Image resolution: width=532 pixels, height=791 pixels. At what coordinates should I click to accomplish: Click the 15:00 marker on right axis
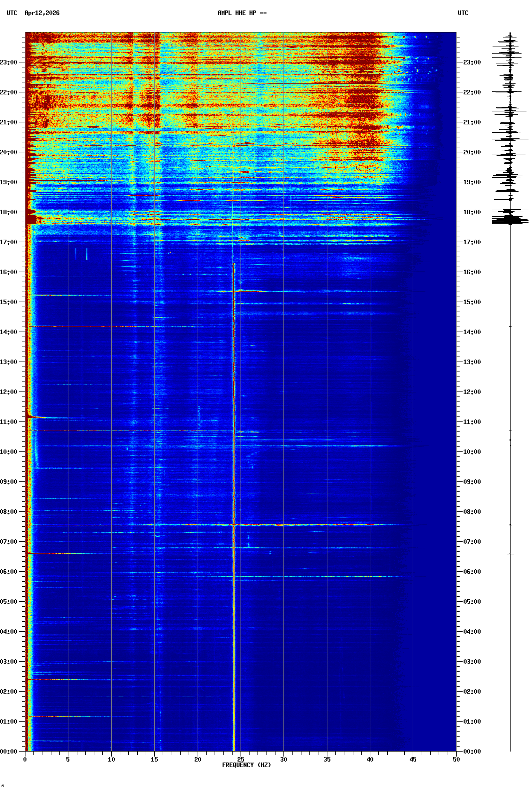pos(472,302)
